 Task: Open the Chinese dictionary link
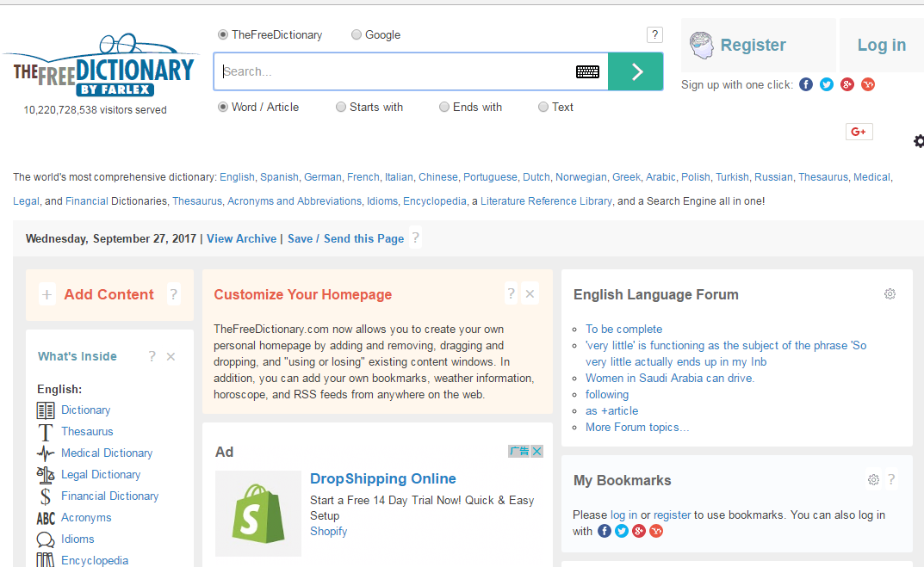click(x=437, y=177)
